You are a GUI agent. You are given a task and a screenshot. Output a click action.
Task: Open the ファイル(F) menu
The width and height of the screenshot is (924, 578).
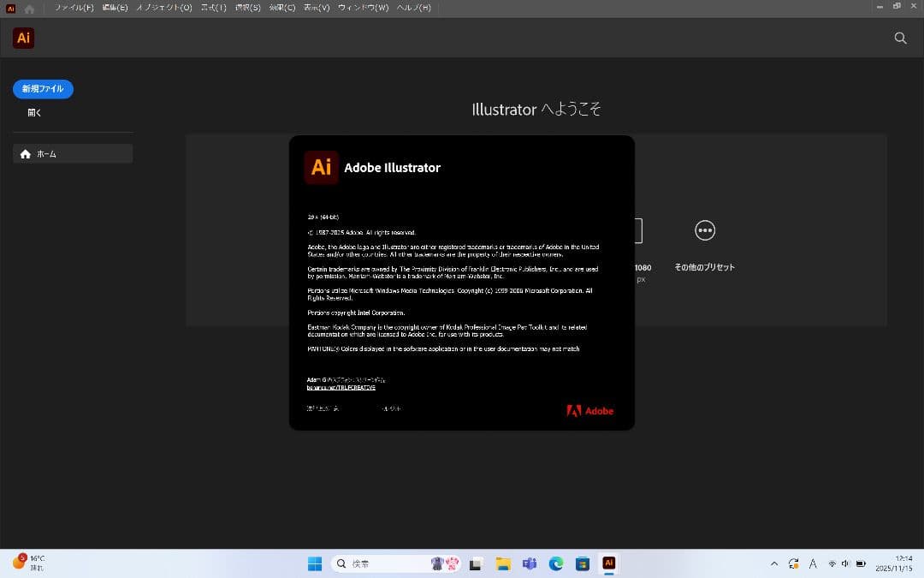click(x=74, y=8)
